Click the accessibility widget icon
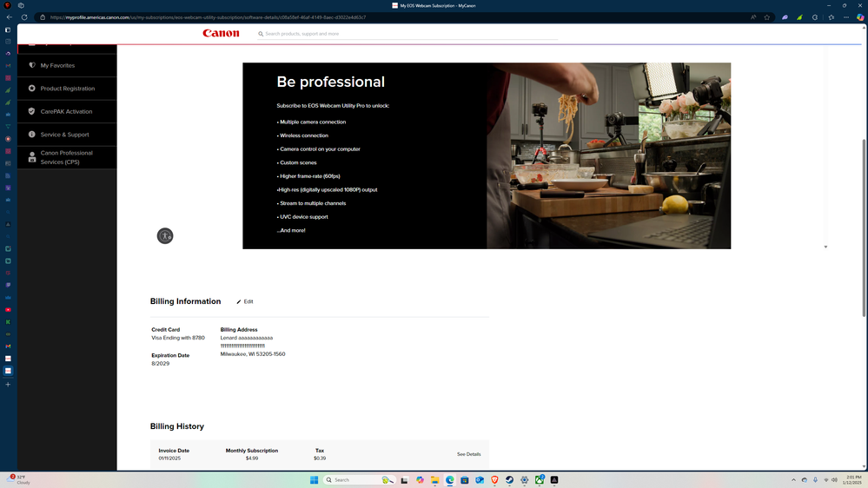Viewport: 868px width, 488px height. pos(165,235)
